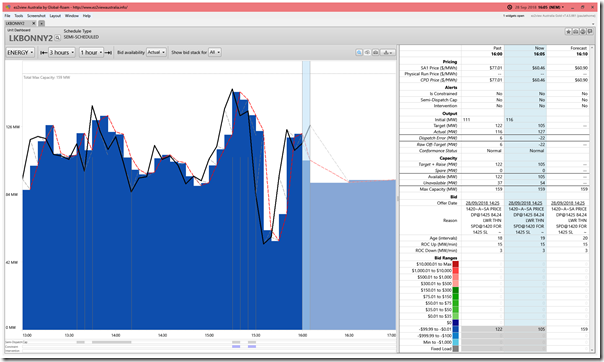Click the copy chart icon
604x362 pixels.
[367, 52]
